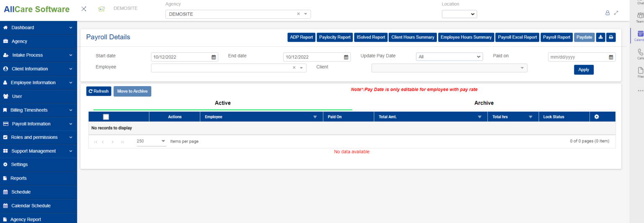Open the Update Pay Date dropdown
The image size is (644, 223).
point(449,57)
